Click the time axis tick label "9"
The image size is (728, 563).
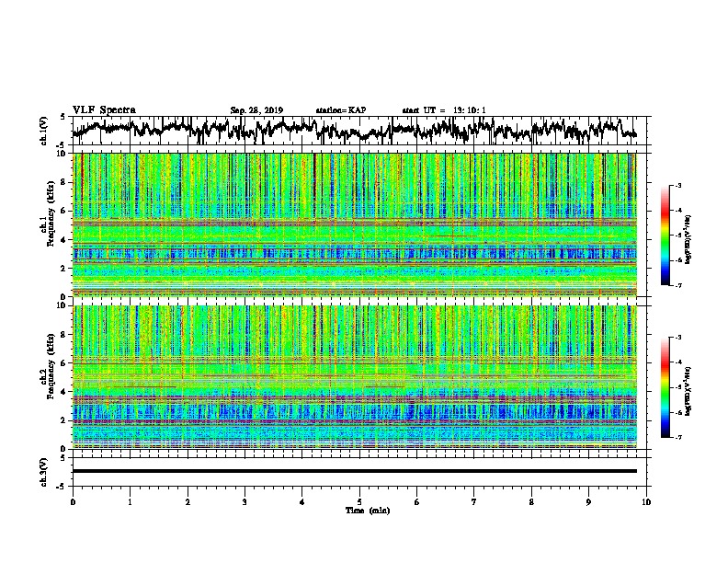(x=588, y=502)
